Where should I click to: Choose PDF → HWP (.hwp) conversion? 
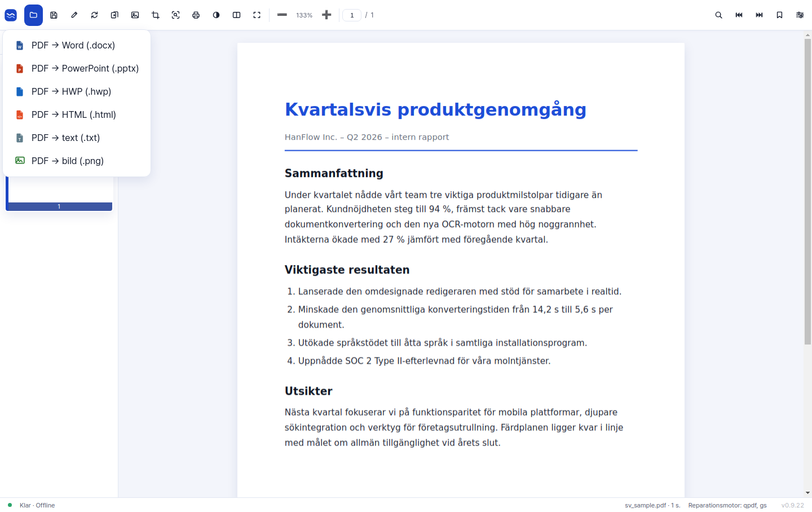tap(77, 91)
